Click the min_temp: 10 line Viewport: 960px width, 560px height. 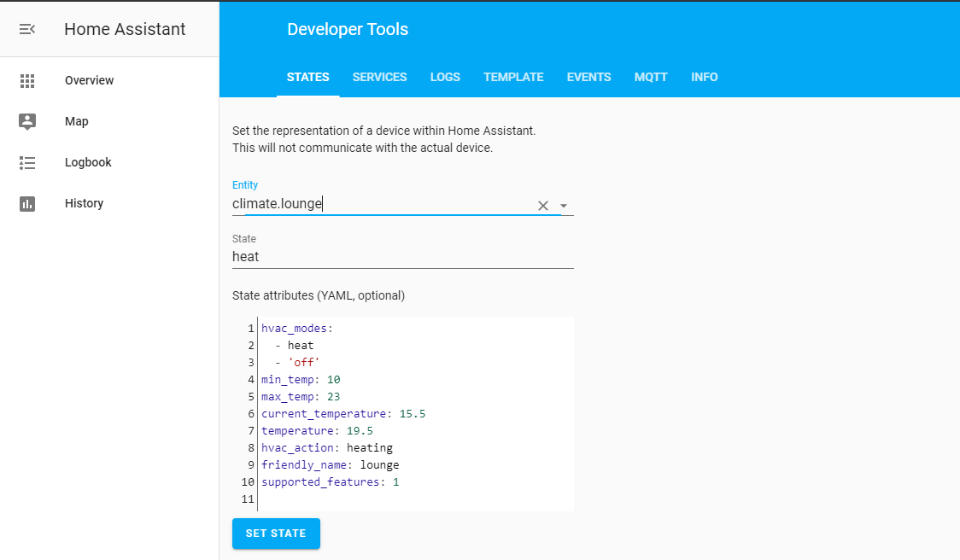[301, 380]
